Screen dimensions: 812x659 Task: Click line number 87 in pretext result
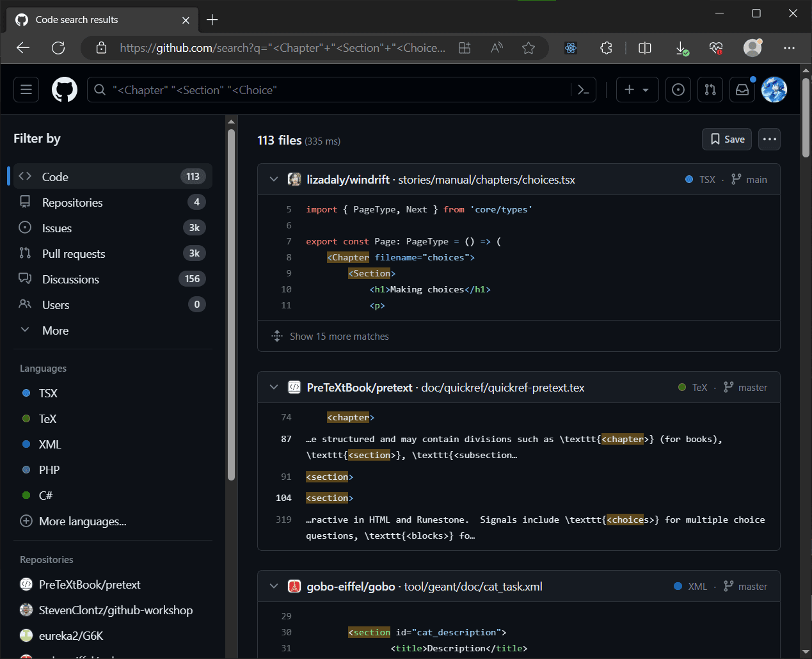coord(286,439)
